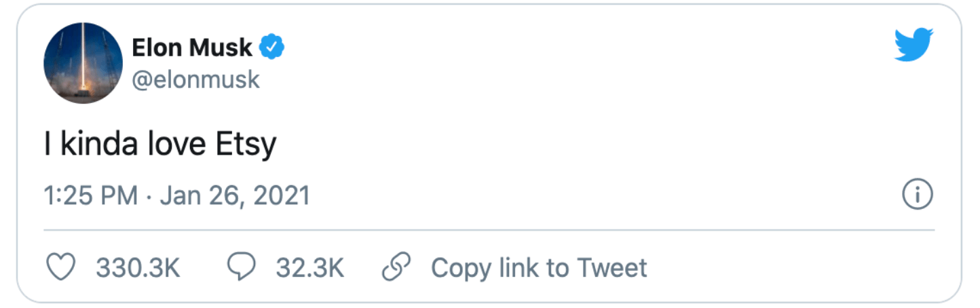Click the word kinda in the tweet

[x=100, y=144]
